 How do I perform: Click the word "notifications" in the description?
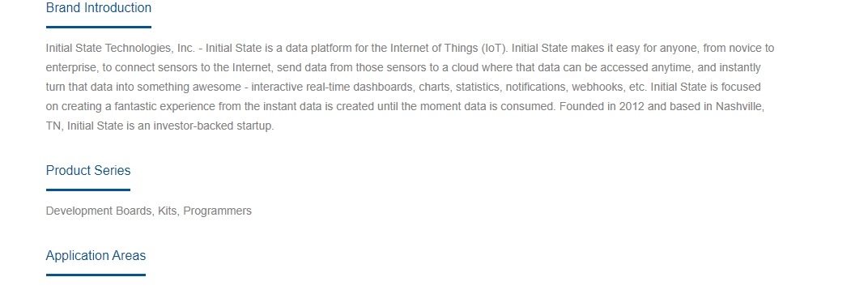click(535, 87)
